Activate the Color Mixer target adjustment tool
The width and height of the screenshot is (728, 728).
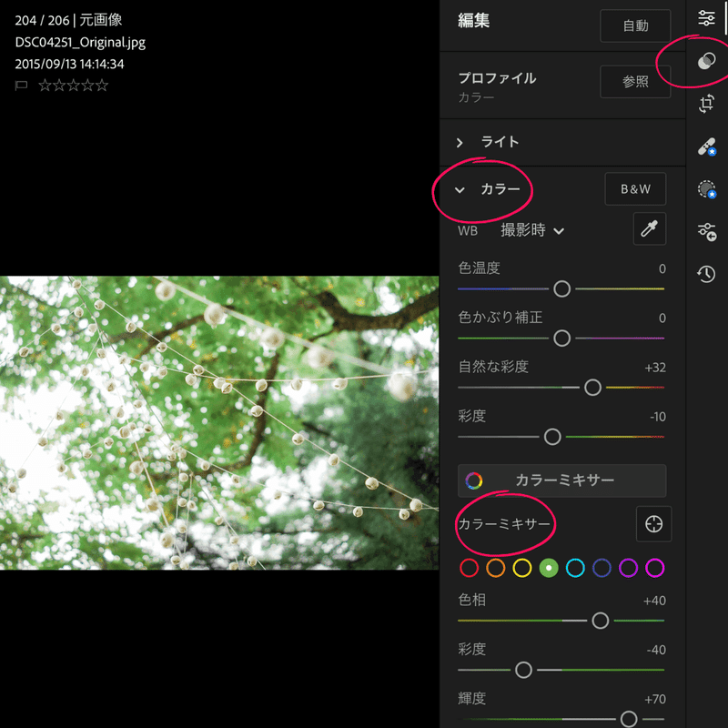(653, 524)
